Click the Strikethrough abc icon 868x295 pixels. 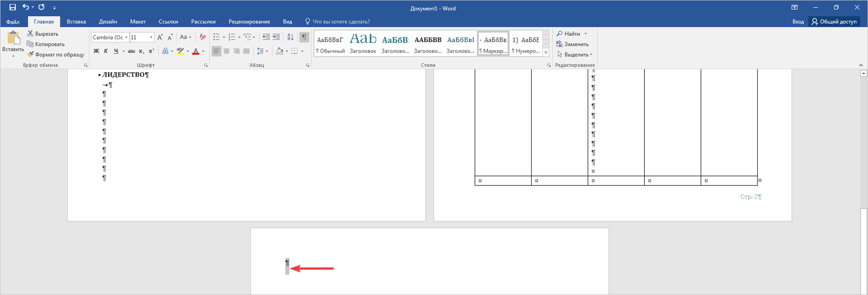131,51
